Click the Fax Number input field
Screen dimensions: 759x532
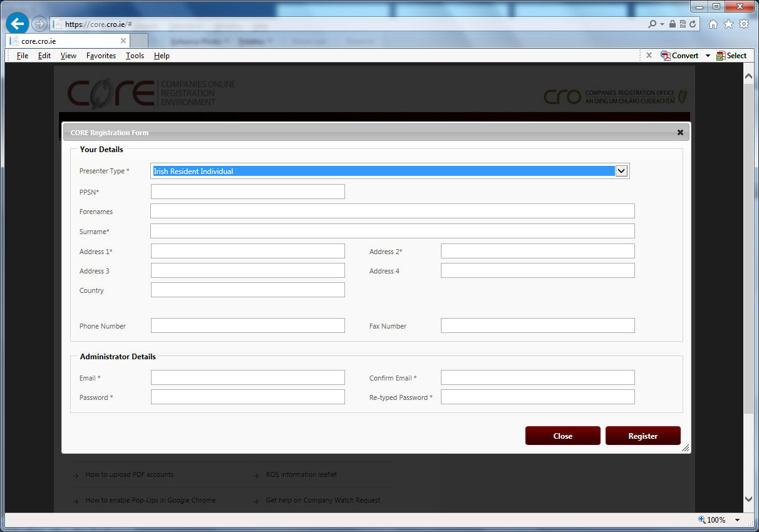[x=538, y=325]
